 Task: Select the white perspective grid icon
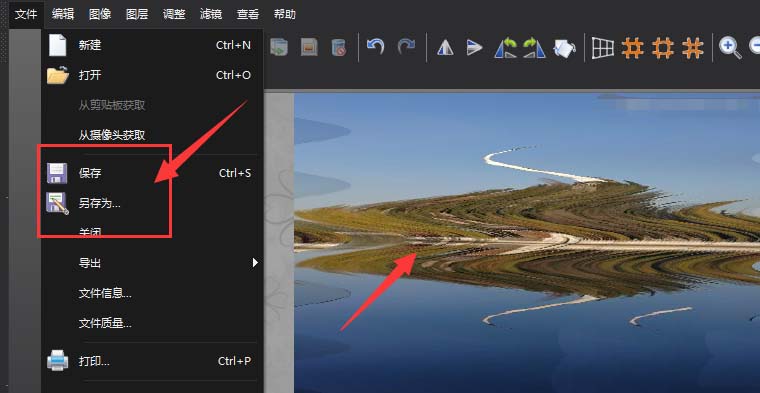click(602, 48)
